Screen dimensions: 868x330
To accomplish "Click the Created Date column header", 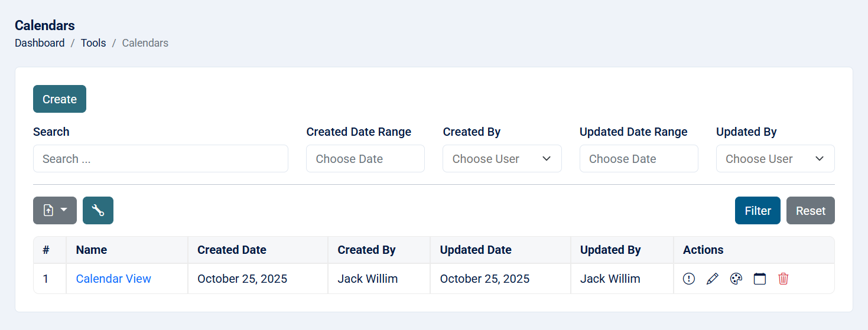I will 232,250.
